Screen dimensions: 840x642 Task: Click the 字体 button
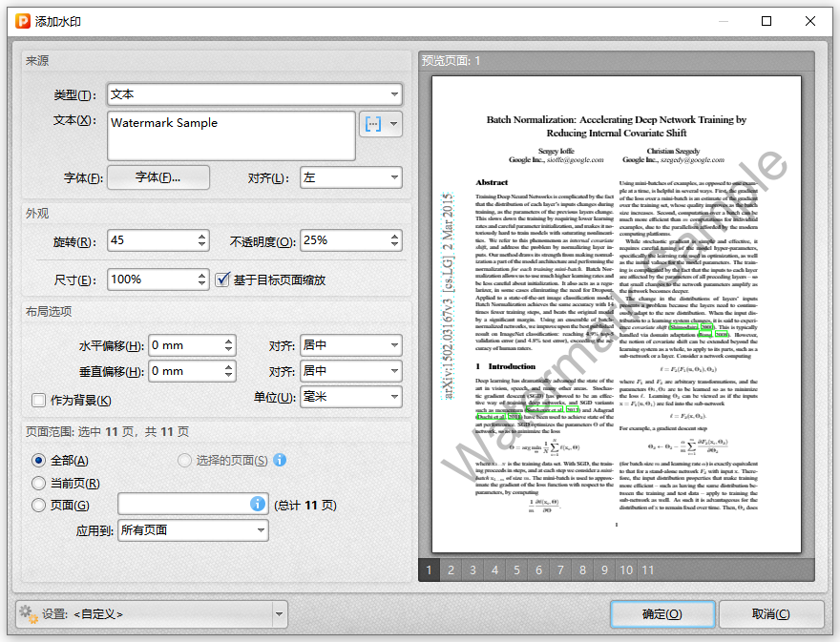(x=157, y=177)
